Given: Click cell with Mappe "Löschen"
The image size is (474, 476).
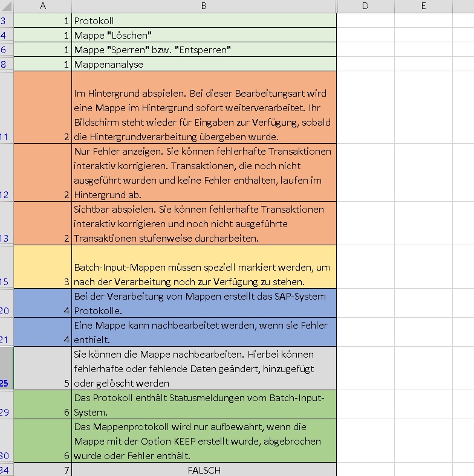Looking at the screenshot, I should (x=204, y=35).
